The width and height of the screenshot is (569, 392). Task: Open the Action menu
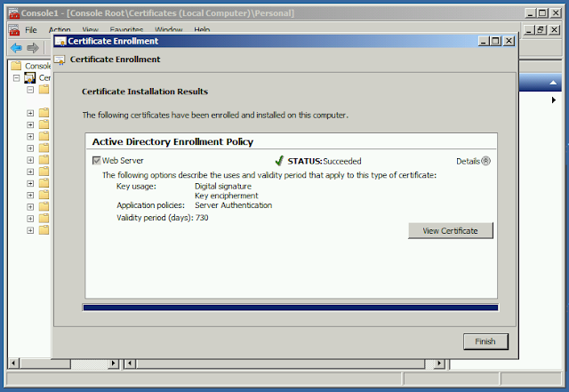[60, 29]
